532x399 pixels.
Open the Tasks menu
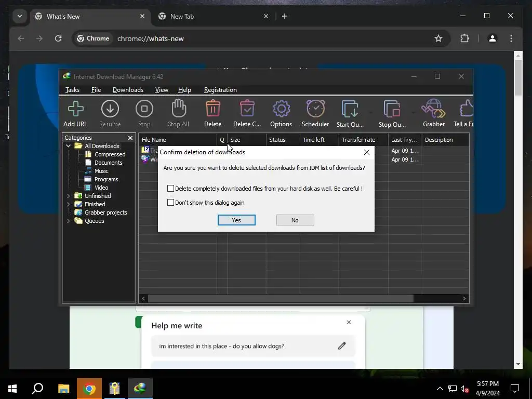72,90
